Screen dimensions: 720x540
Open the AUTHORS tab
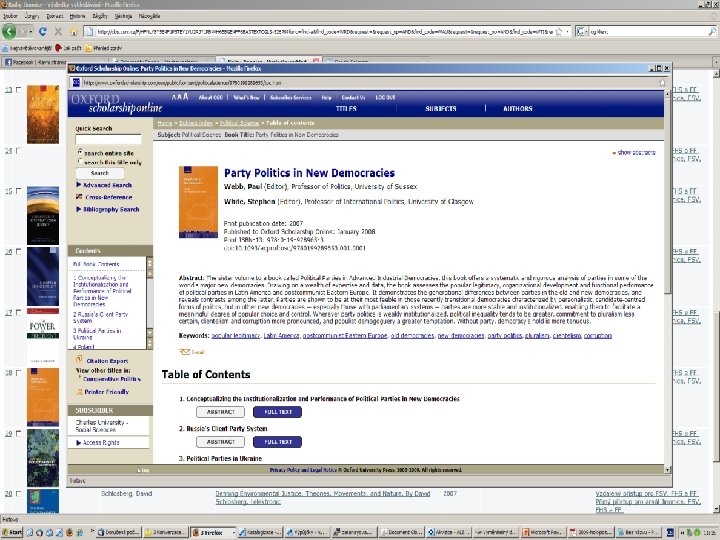coord(518,109)
